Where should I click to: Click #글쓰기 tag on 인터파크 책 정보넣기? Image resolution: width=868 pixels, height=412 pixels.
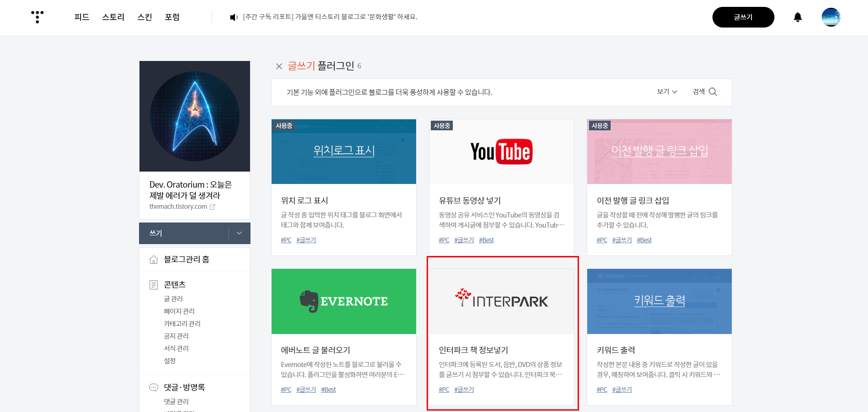tap(464, 390)
